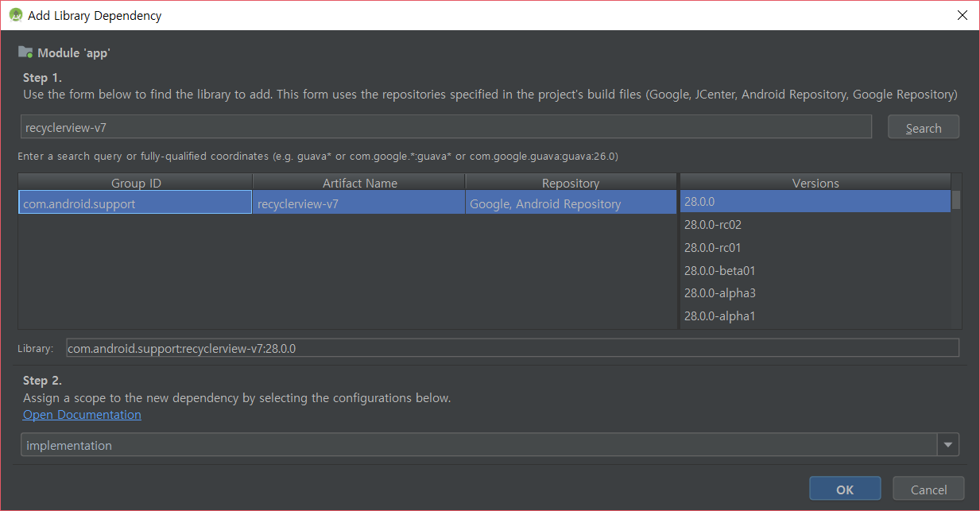Click the Android Studio icon in title bar
The image size is (980, 511).
click(15, 15)
